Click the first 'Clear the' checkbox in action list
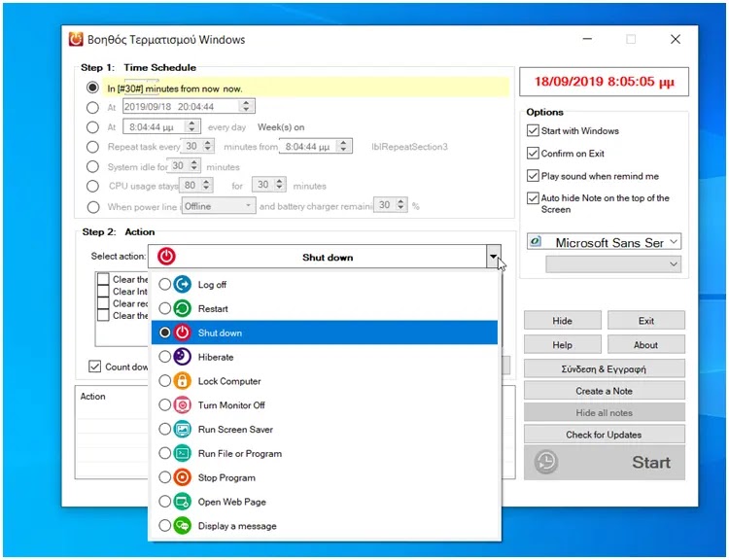This screenshot has width=729, height=560. (103, 279)
